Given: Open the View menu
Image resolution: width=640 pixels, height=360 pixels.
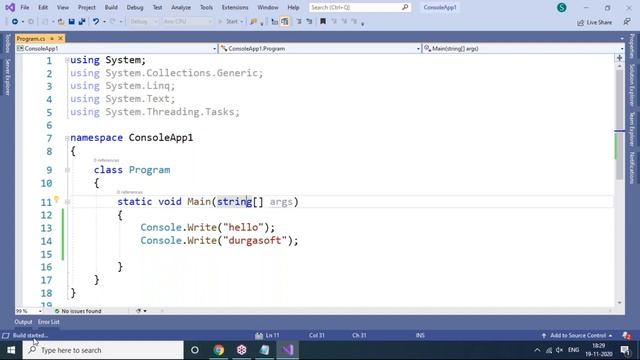Looking at the screenshot, I should [x=62, y=7].
